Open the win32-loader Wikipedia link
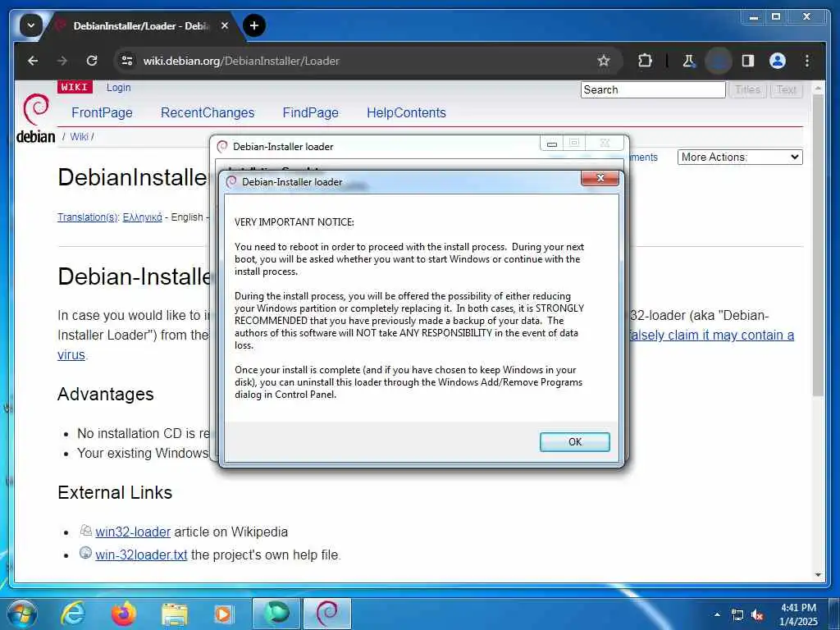Screen dimensions: 840x630 coord(133,532)
